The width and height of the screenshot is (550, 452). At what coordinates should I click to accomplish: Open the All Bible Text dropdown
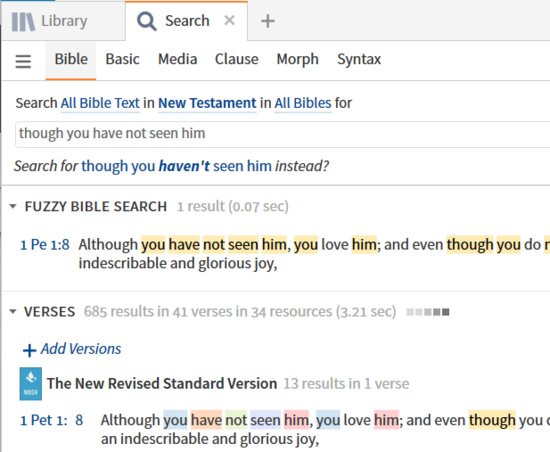(x=100, y=103)
